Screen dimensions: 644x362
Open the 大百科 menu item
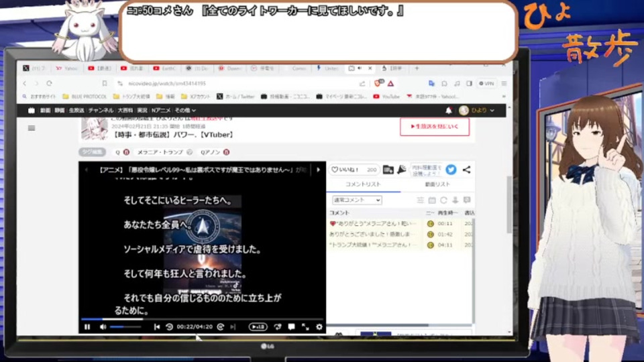point(125,111)
